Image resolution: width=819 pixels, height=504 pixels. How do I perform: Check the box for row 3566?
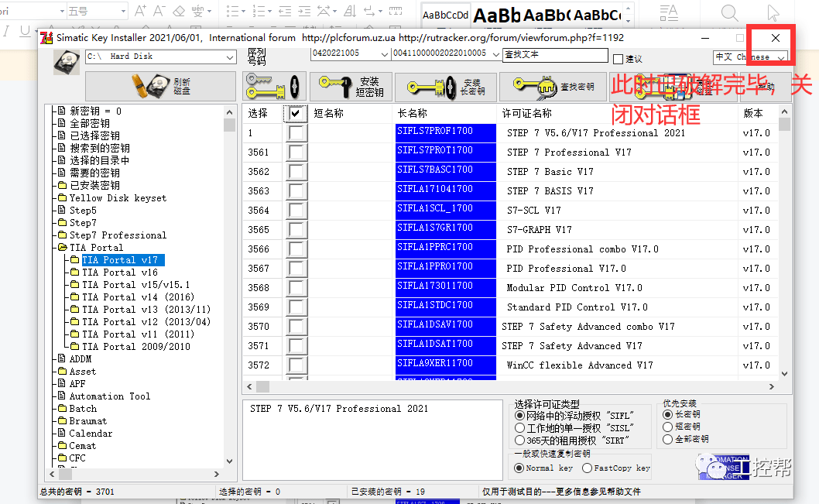click(296, 249)
